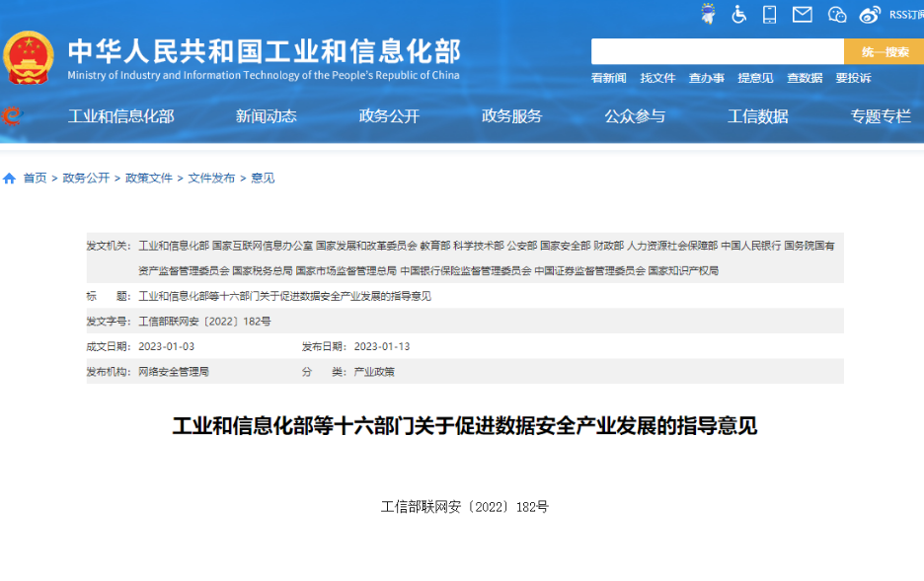Click inside the site search box
Image resolution: width=924 pixels, height=581 pixels.
point(717,52)
